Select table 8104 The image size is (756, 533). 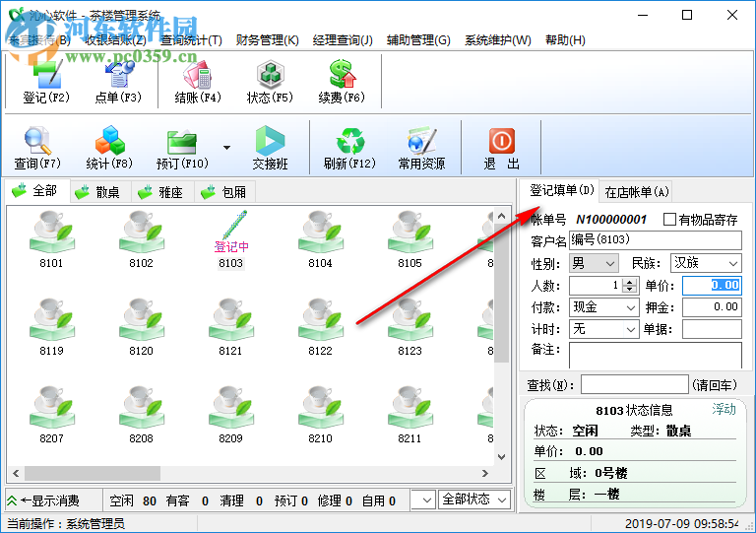(x=321, y=239)
